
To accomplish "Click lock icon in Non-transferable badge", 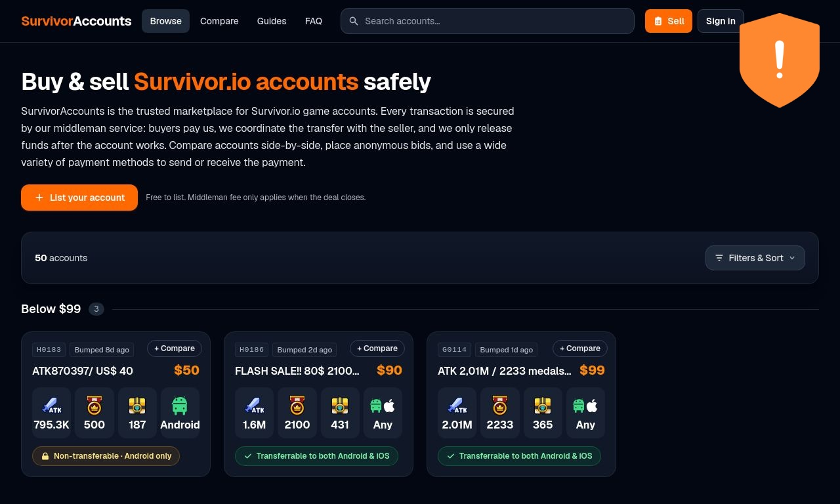I will [45, 456].
